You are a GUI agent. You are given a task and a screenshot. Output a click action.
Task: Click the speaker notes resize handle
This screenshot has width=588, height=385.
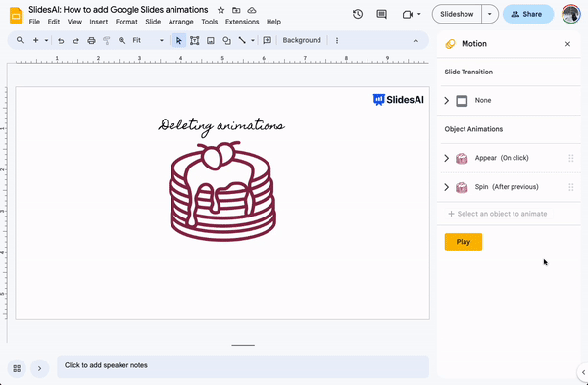pyautogui.click(x=243, y=345)
